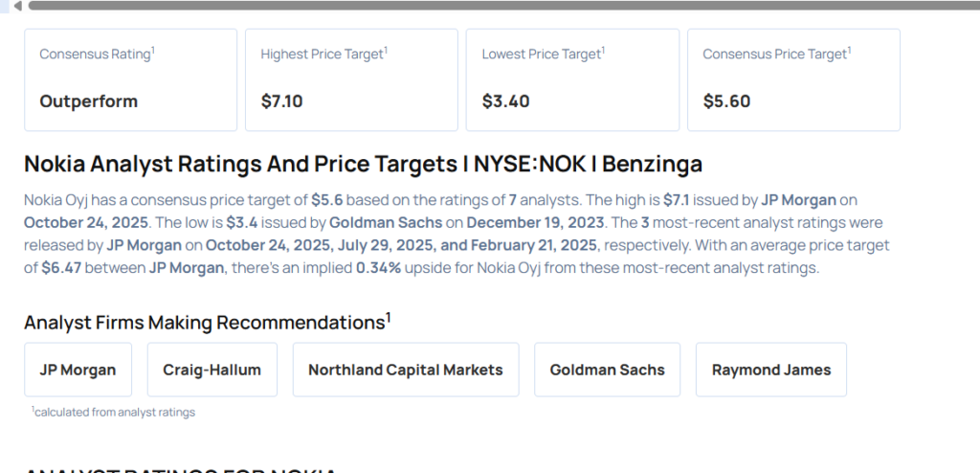Click the Analyst Firms Making Recommendations heading
This screenshot has height=473, width=980.
(207, 322)
